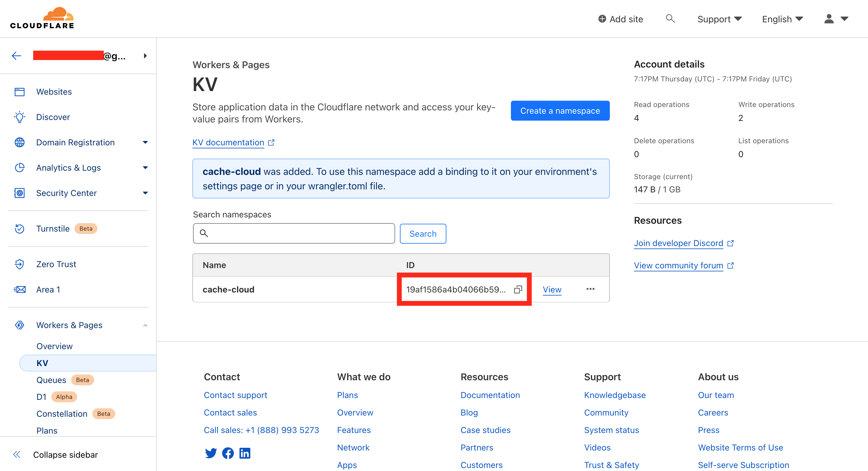Expand the Domain Registration arrow

(x=145, y=142)
